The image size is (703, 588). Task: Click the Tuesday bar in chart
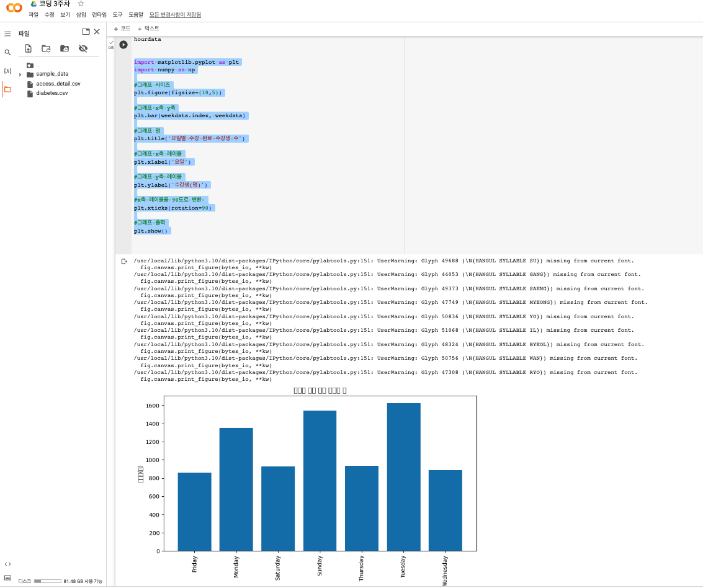click(x=403, y=477)
